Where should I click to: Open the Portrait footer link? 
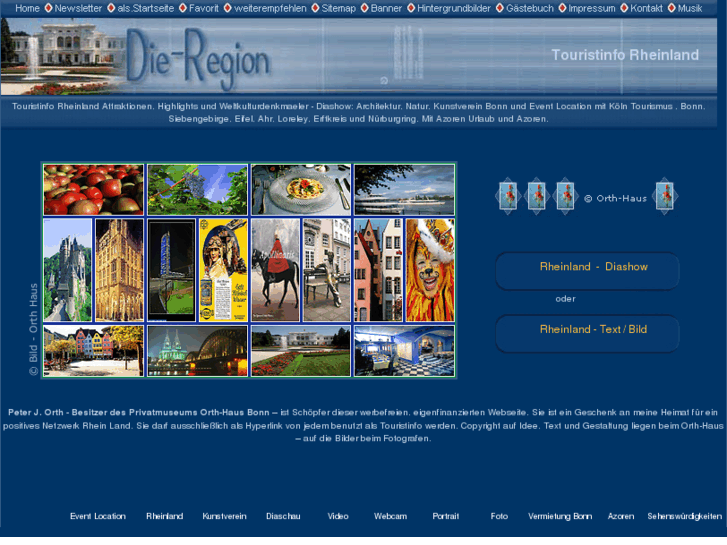click(446, 516)
